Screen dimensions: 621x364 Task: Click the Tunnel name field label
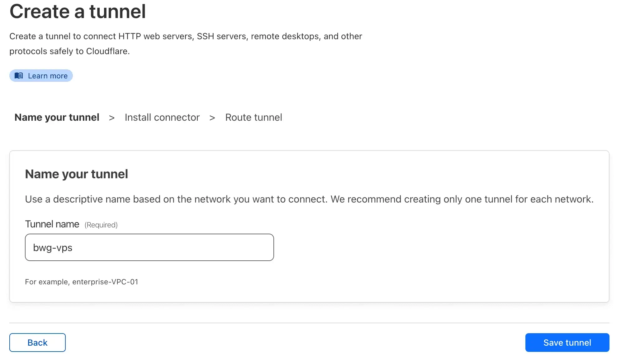[x=52, y=224]
